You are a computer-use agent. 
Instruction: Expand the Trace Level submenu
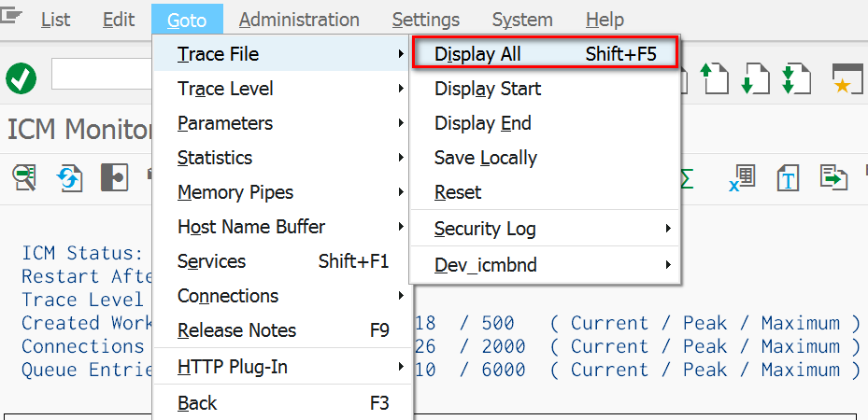coord(282,89)
